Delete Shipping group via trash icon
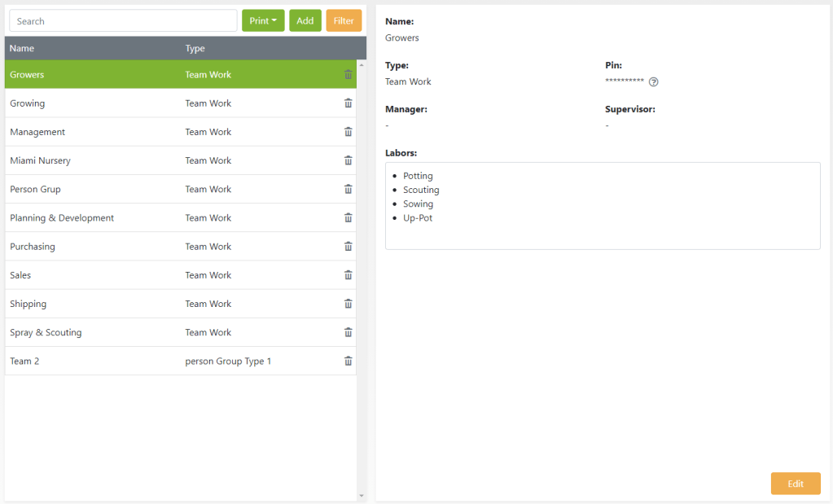Image resolution: width=833 pixels, height=504 pixels. pyautogui.click(x=349, y=304)
